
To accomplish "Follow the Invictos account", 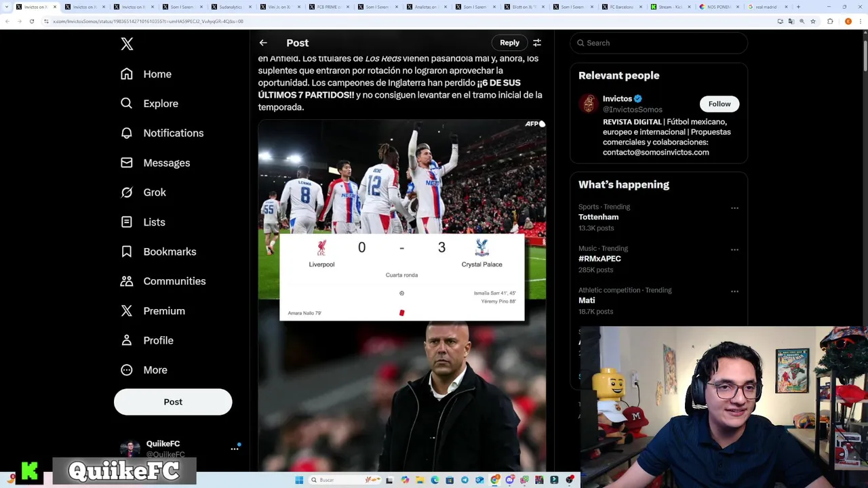I will pyautogui.click(x=719, y=104).
